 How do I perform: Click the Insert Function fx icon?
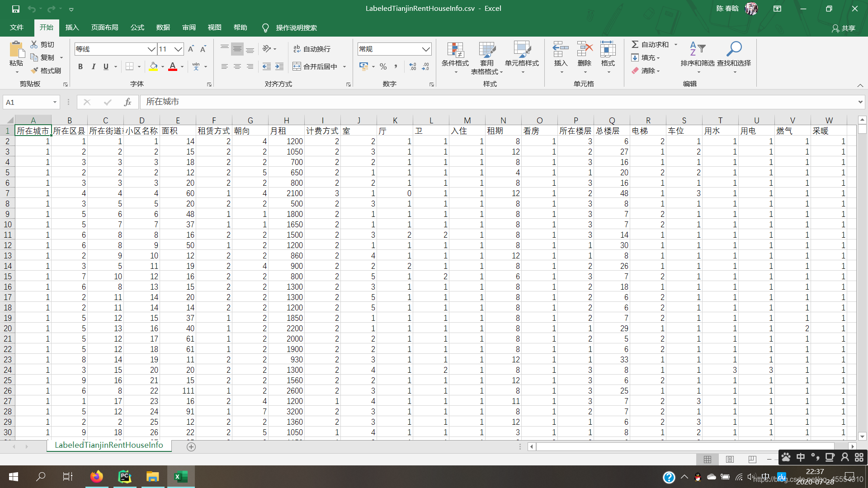[x=127, y=102]
